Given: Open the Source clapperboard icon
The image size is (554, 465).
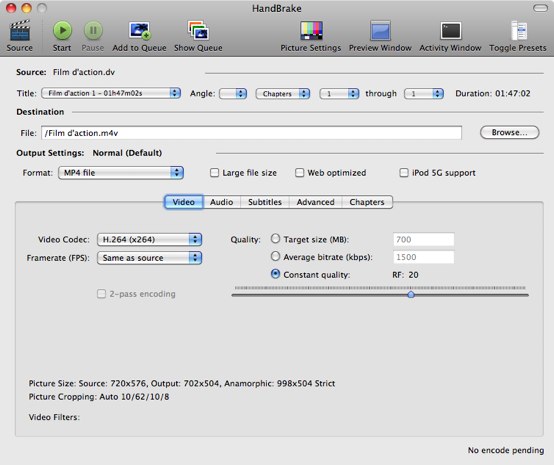Looking at the screenshot, I should (x=20, y=31).
